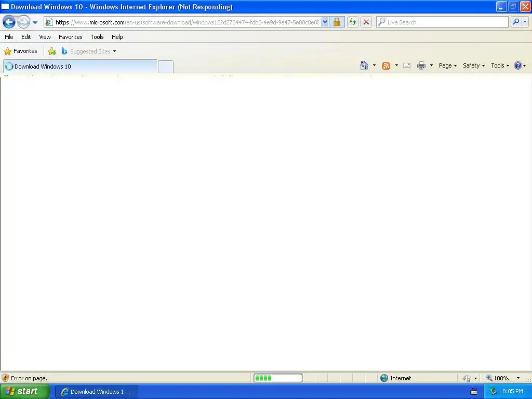Click the Home icon in command bar
Image resolution: width=532 pixels, height=399 pixels.
coord(364,65)
